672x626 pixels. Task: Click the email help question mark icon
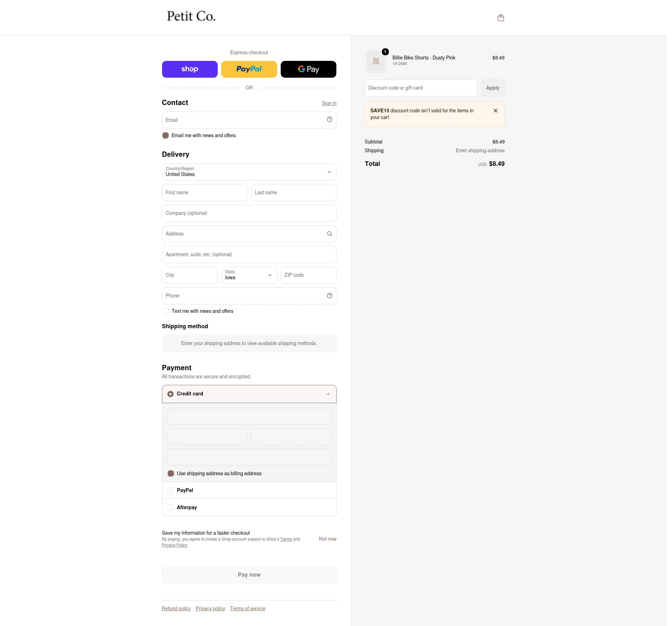[329, 120]
